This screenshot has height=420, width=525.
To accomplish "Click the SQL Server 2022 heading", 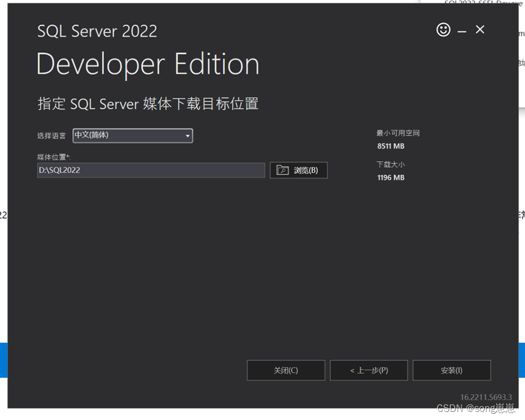I will (97, 31).
